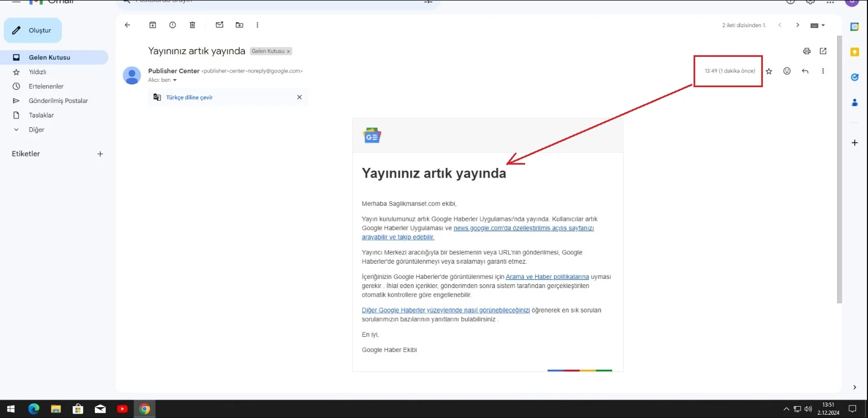868x418 pixels.
Task: Open Windows Start menu
Action: [x=11, y=409]
